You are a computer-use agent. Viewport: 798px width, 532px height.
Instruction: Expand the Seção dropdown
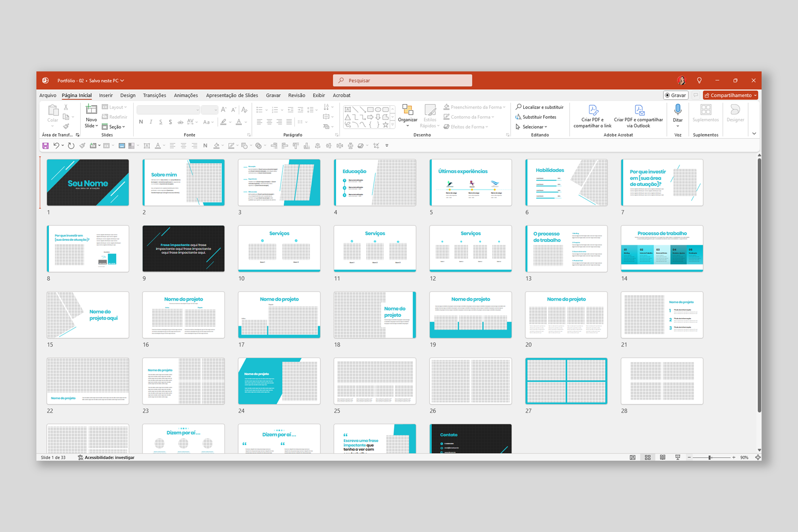(114, 127)
